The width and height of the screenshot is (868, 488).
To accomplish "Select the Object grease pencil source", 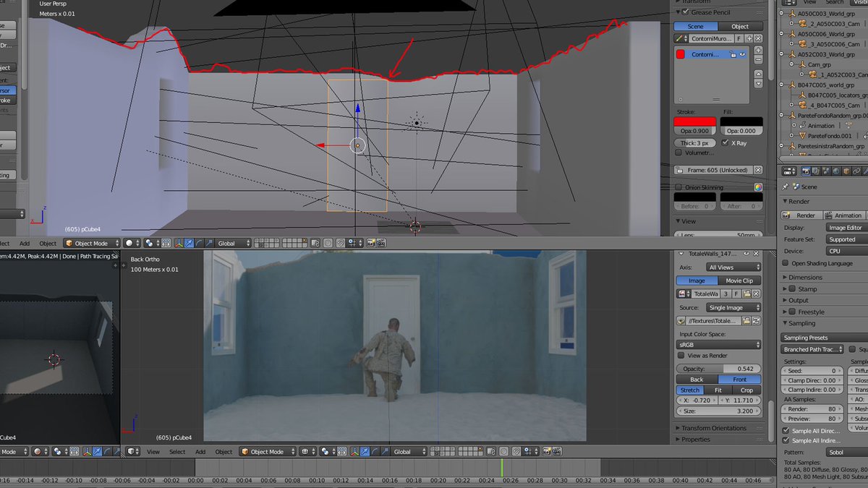I will [740, 27].
